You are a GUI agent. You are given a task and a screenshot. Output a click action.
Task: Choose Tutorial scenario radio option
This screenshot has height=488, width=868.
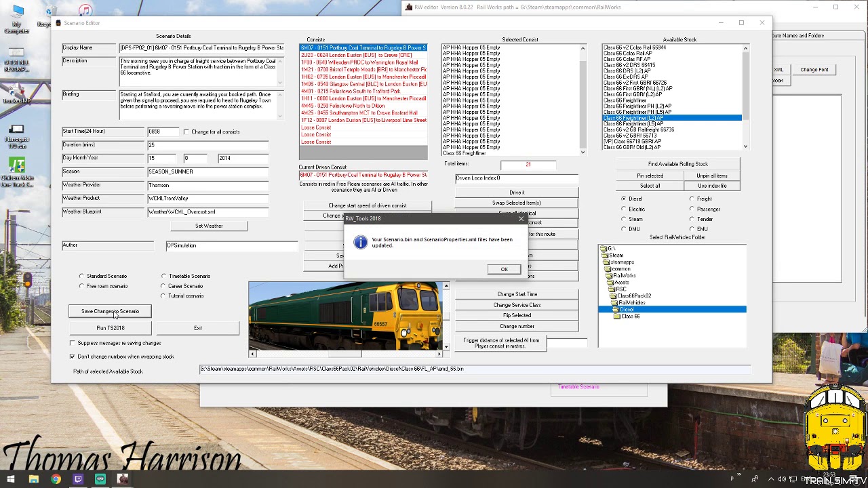163,296
